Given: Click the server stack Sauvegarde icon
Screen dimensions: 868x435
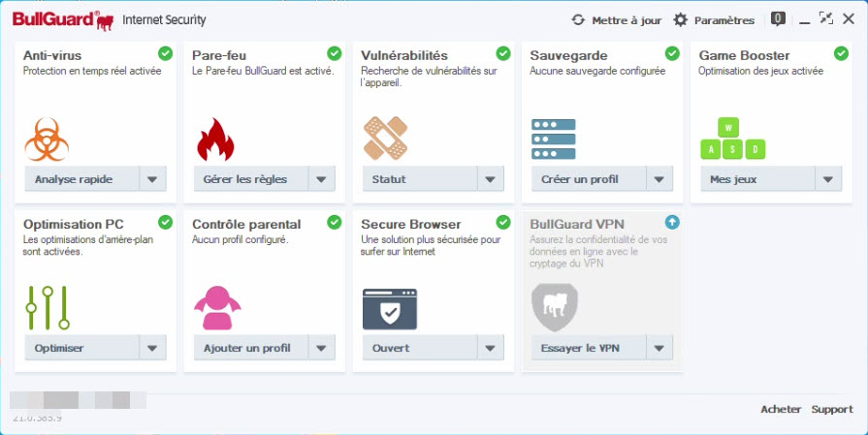Looking at the screenshot, I should pos(554,139).
